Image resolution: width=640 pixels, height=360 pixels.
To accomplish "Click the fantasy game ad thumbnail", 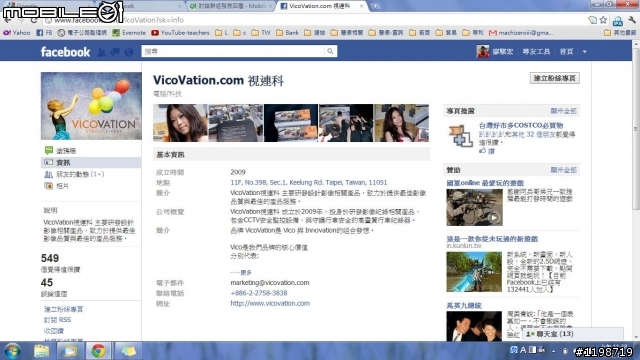I will pyautogui.click(x=474, y=272).
